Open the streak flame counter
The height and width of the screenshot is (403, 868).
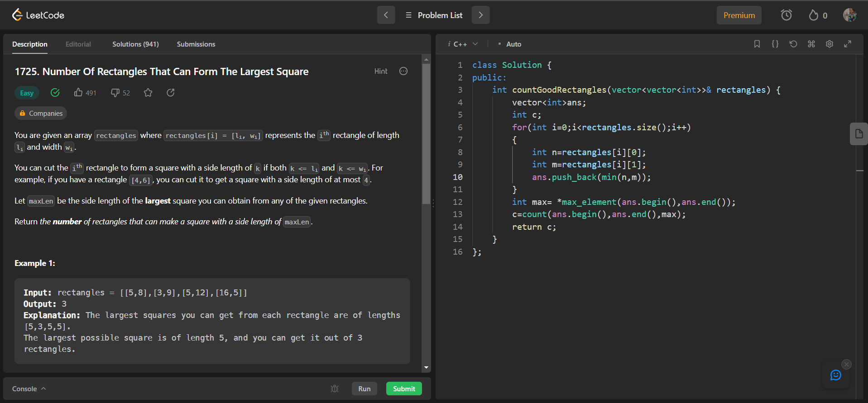click(x=818, y=15)
